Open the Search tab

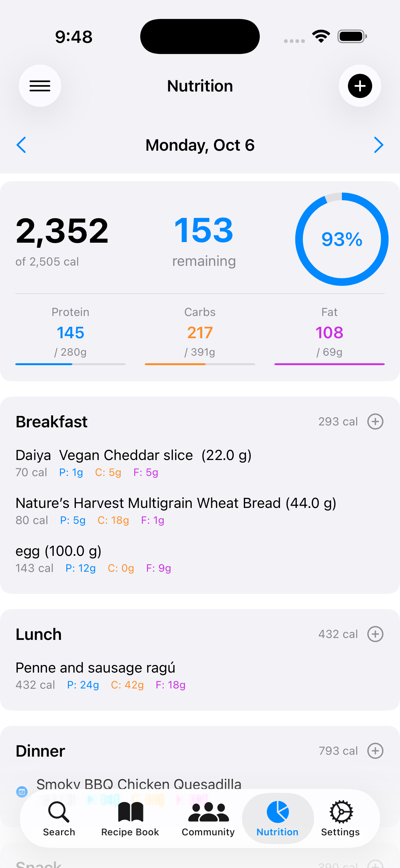pos(59,819)
